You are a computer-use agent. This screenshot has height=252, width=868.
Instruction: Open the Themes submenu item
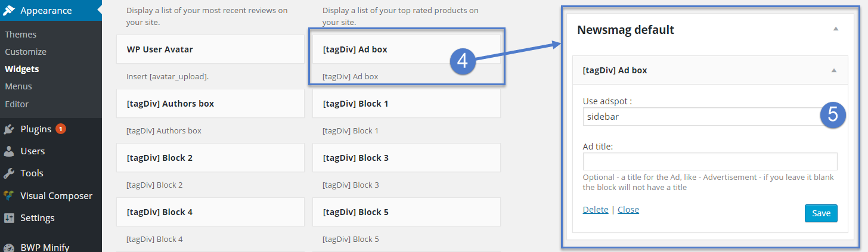click(21, 35)
